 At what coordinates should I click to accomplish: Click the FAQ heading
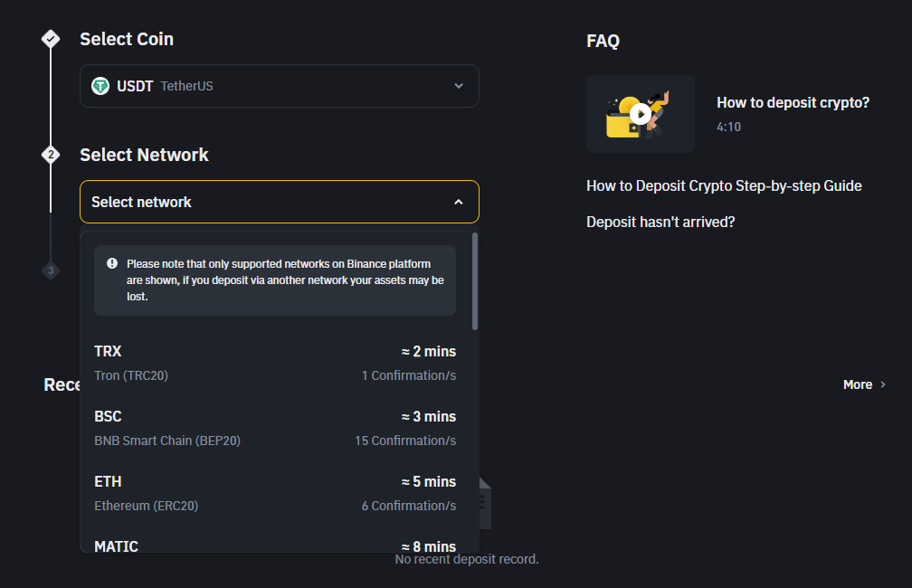point(603,41)
